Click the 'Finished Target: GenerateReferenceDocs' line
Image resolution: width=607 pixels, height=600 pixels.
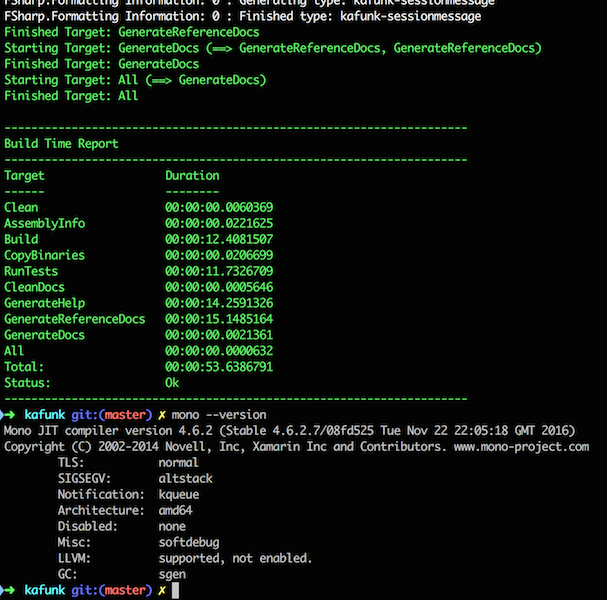[x=132, y=32]
